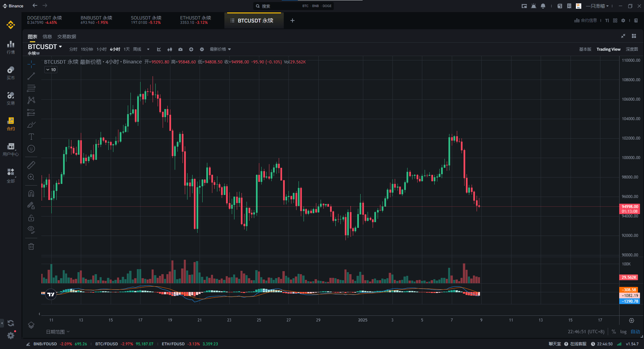Open the 合约信息 panel

[x=586, y=20]
